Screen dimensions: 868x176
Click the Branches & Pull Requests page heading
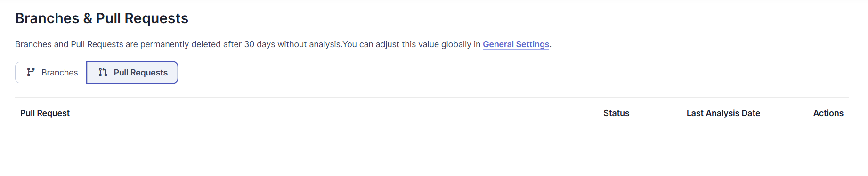[x=102, y=18]
